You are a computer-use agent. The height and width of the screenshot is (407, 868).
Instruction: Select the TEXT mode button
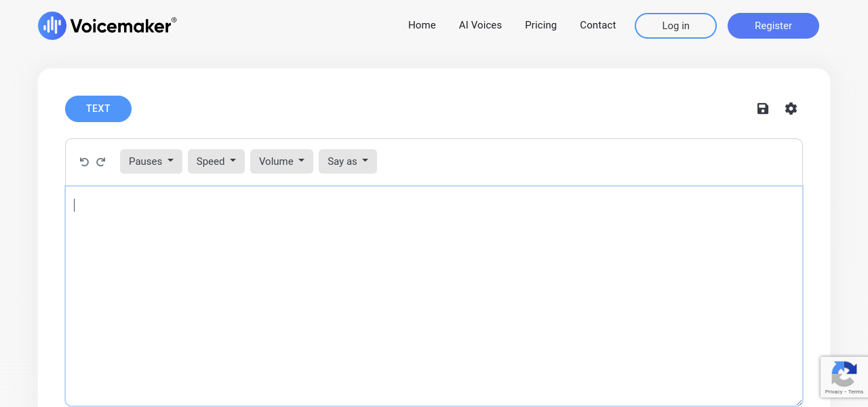(98, 109)
